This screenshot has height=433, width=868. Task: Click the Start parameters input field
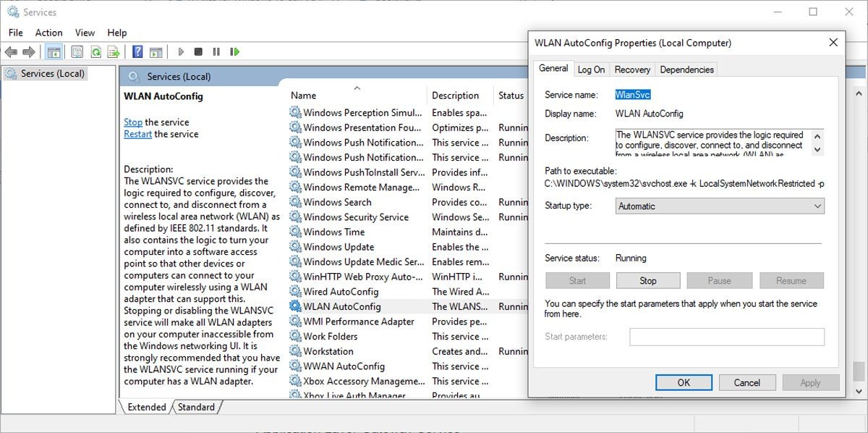coord(727,337)
